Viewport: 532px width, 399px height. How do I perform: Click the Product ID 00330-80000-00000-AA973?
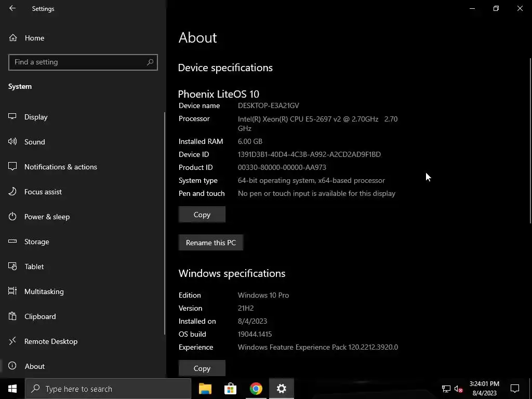(x=282, y=167)
